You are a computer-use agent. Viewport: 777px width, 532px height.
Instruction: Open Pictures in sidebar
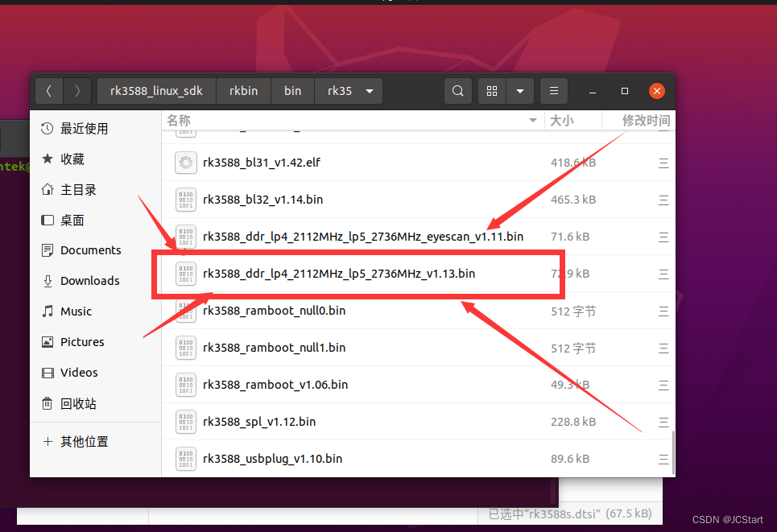point(95,342)
